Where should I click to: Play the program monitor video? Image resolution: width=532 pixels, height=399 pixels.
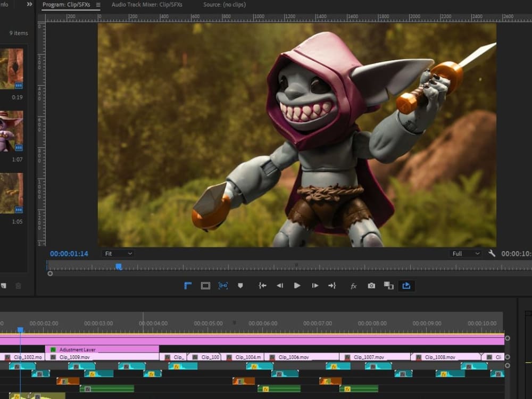point(297,286)
